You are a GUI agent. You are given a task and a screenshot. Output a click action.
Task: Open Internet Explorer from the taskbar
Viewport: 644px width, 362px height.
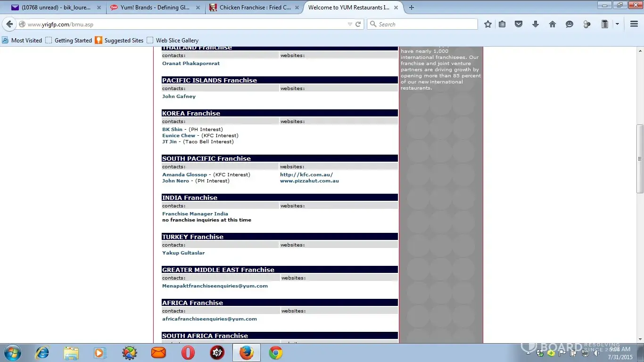pyautogui.click(x=42, y=353)
